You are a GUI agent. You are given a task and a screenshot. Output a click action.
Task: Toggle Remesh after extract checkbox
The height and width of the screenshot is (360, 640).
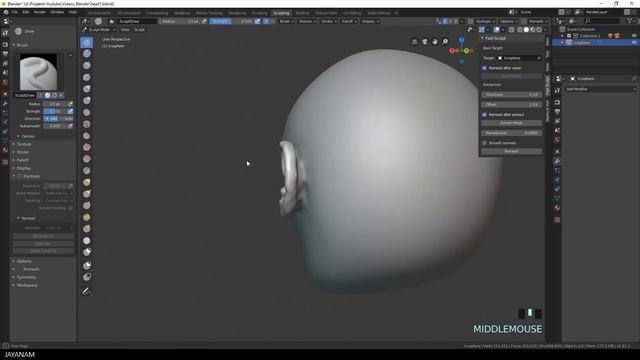[x=484, y=115]
